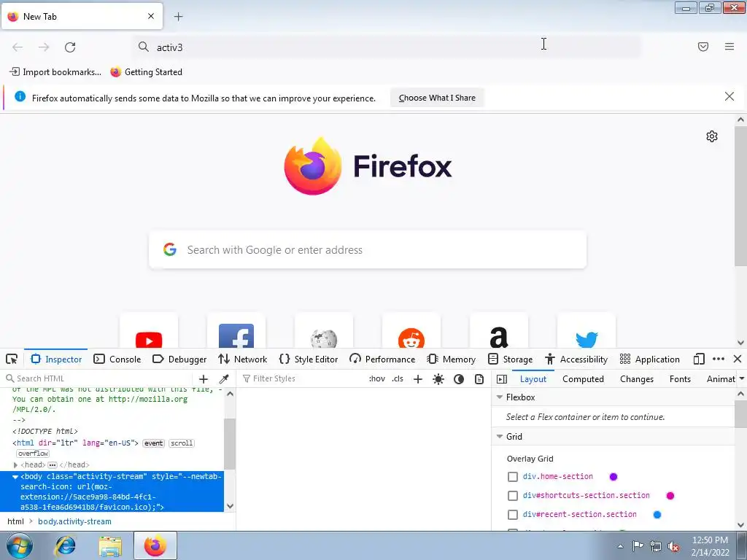Change the purple div.home-section grid color swatch
Screen dimensions: 747x560
coord(614,477)
